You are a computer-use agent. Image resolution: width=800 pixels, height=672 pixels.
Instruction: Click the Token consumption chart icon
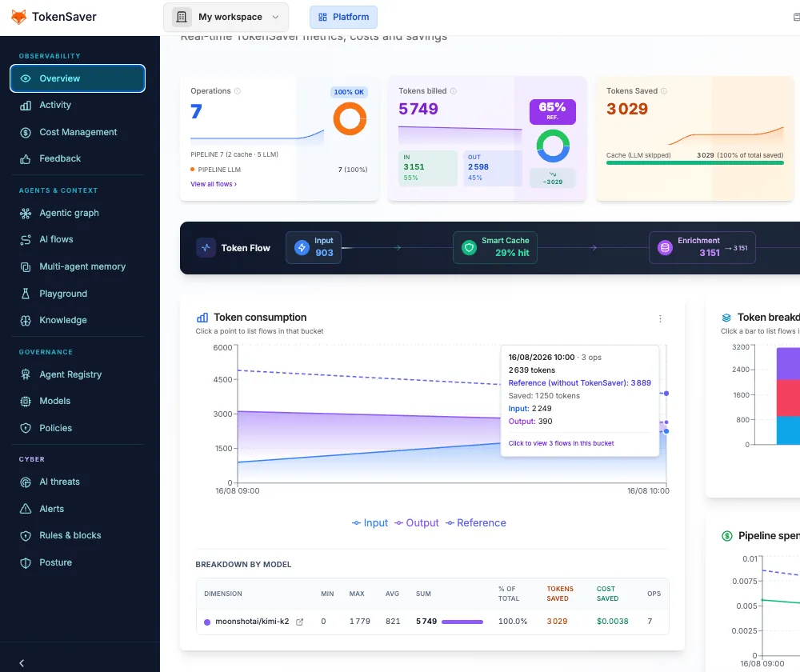tap(202, 318)
